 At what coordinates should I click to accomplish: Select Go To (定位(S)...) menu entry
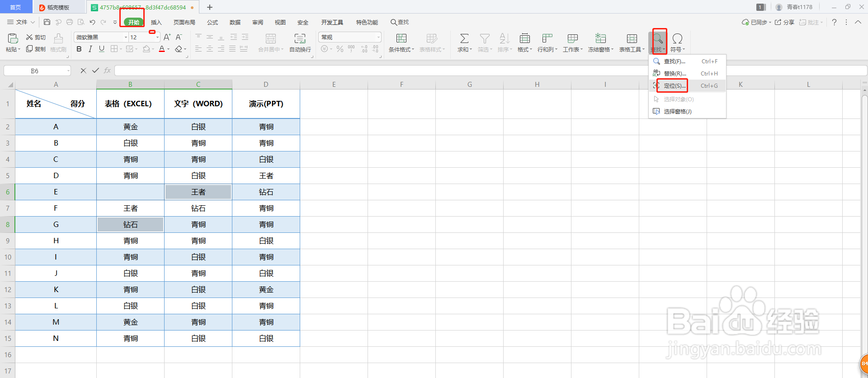point(687,85)
